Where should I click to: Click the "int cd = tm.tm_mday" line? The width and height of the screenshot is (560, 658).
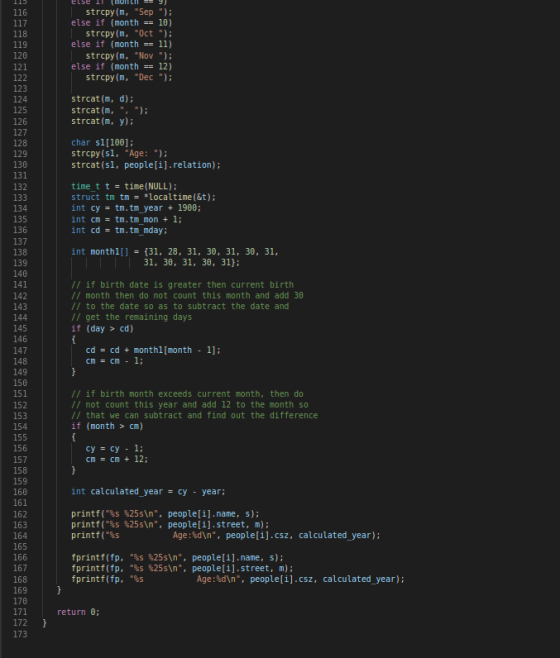click(119, 230)
